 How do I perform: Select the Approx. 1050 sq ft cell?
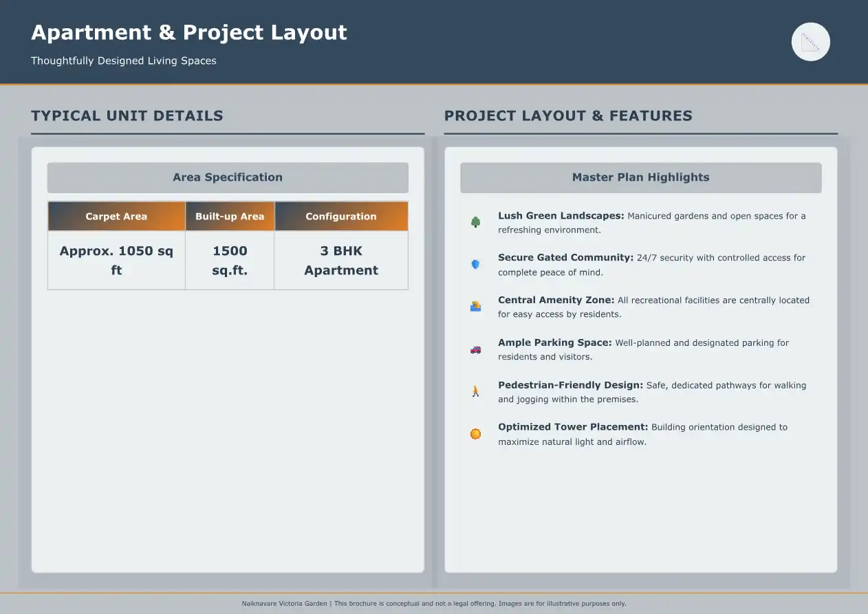pos(116,261)
